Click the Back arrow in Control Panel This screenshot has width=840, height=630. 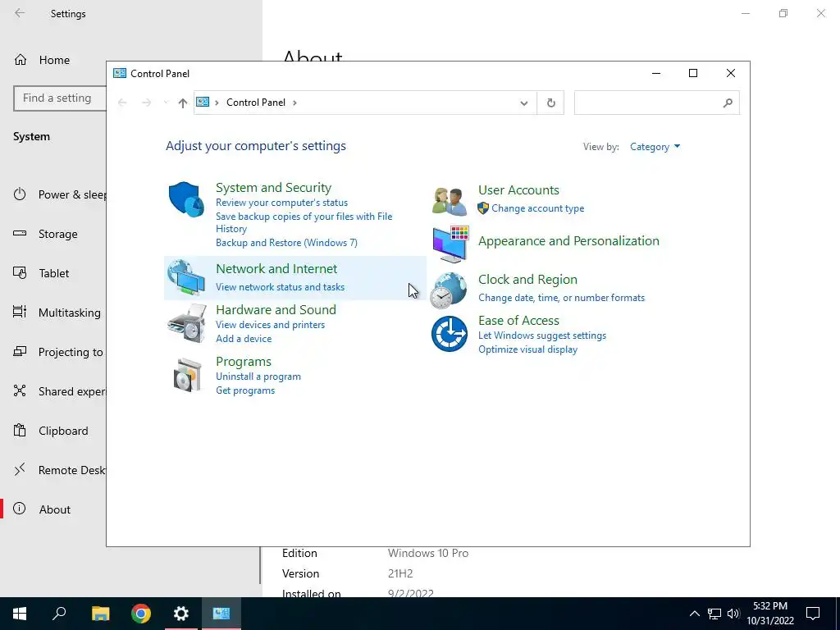[122, 103]
